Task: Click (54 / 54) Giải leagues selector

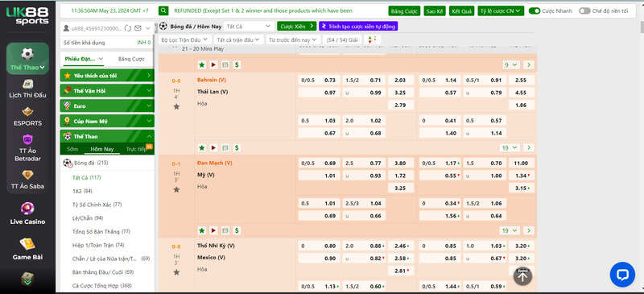Action: coord(342,40)
